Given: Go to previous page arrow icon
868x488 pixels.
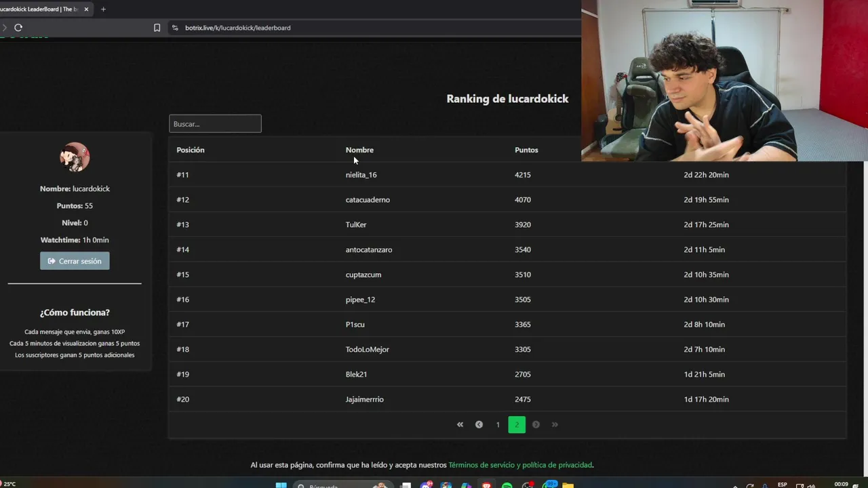Looking at the screenshot, I should (479, 424).
